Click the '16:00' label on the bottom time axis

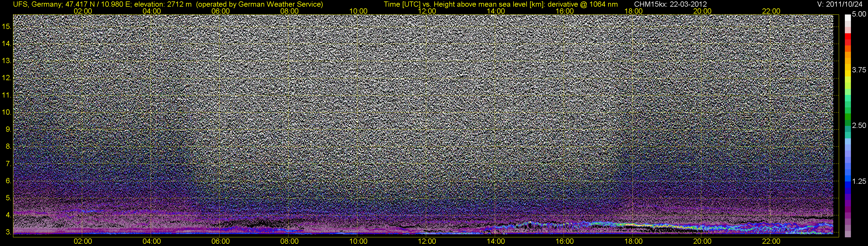point(565,241)
